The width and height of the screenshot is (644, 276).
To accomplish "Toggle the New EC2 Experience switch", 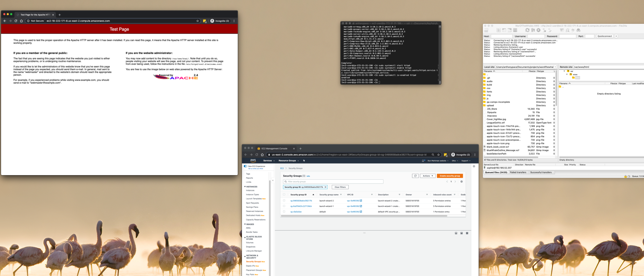I will (245, 166).
